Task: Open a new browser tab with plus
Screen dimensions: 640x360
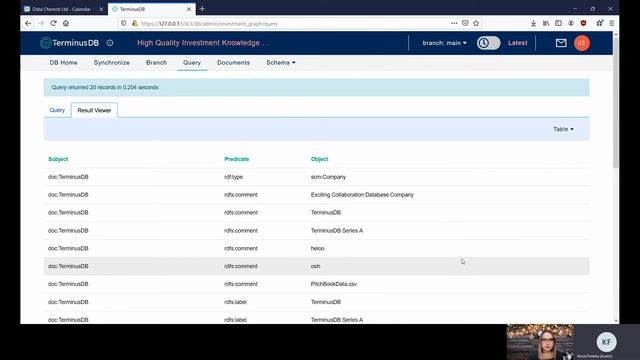Action: coord(202,9)
